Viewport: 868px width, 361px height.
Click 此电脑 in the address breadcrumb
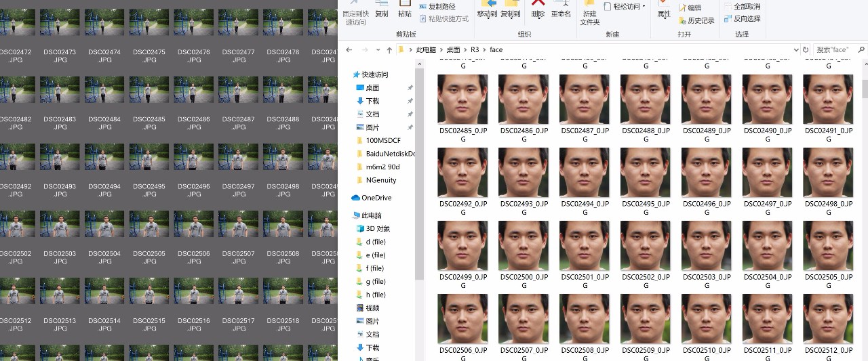(426, 50)
